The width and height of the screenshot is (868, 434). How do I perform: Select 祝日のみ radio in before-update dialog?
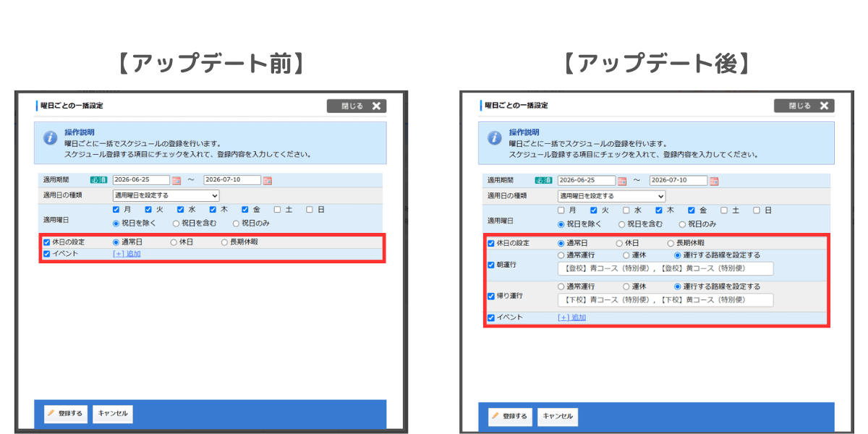[236, 224]
